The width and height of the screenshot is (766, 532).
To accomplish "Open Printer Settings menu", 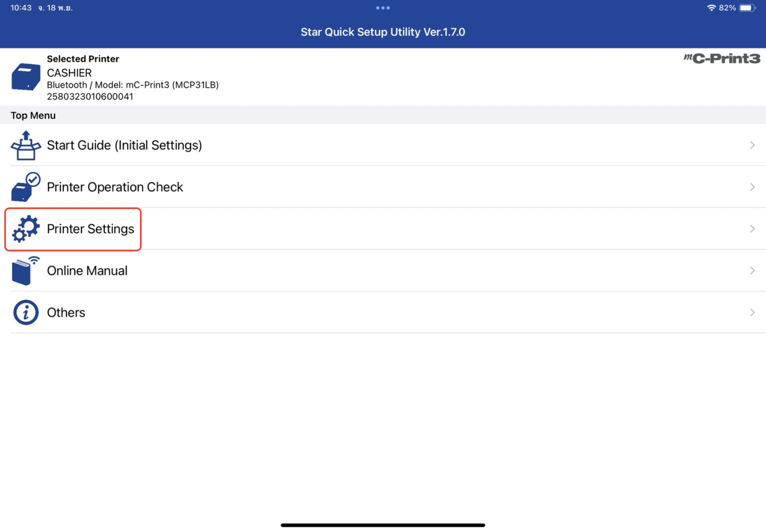I will click(383, 229).
